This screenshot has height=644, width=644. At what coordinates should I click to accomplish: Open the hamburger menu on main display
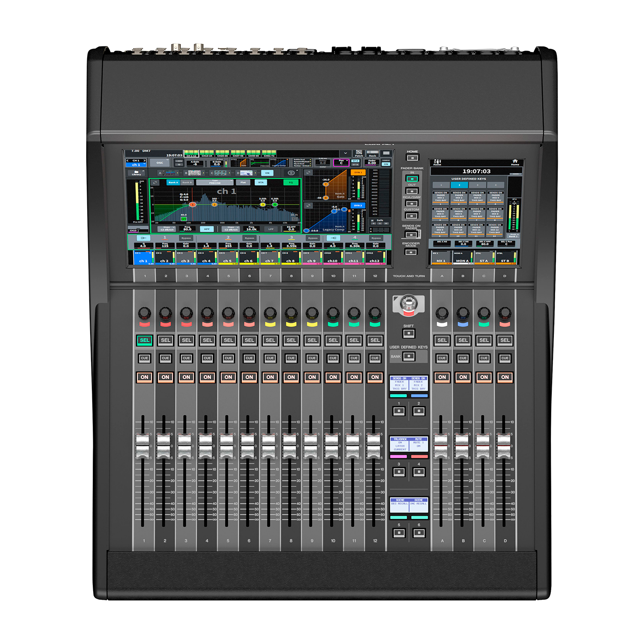click(386, 153)
